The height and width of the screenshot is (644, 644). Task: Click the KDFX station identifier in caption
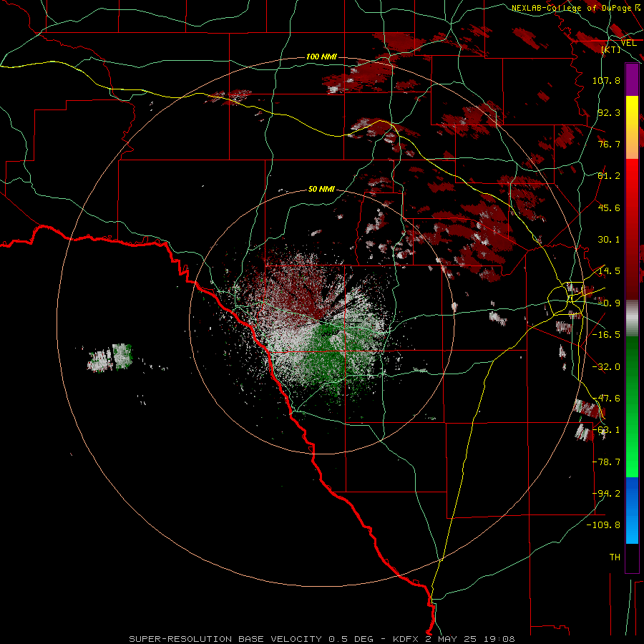coord(406,639)
